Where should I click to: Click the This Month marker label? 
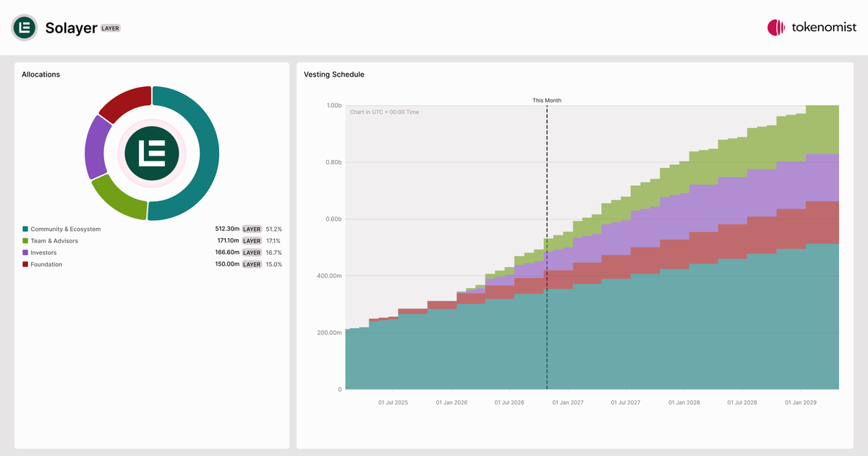click(x=547, y=101)
